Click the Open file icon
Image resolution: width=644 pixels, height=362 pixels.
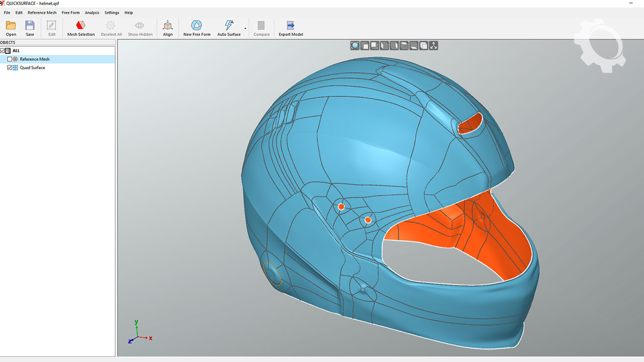11,26
